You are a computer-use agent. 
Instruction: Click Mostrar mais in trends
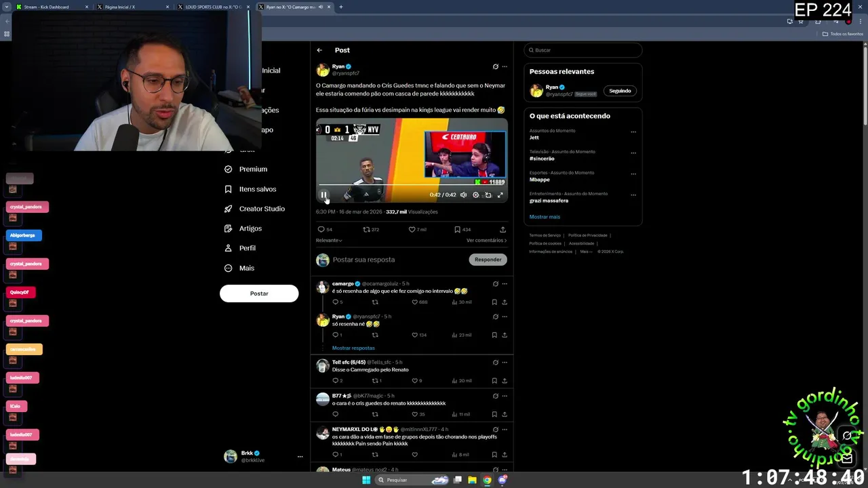pos(545,217)
